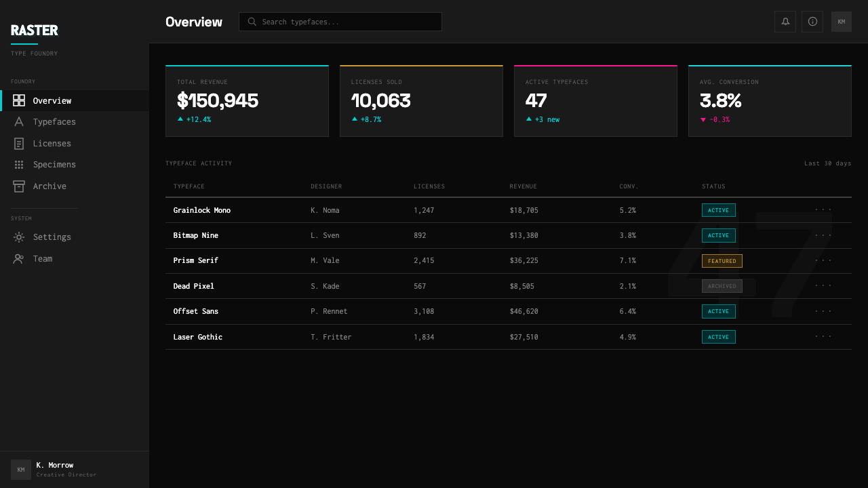Image resolution: width=868 pixels, height=488 pixels.
Task: Go to the Overview menu item
Action: (x=75, y=100)
